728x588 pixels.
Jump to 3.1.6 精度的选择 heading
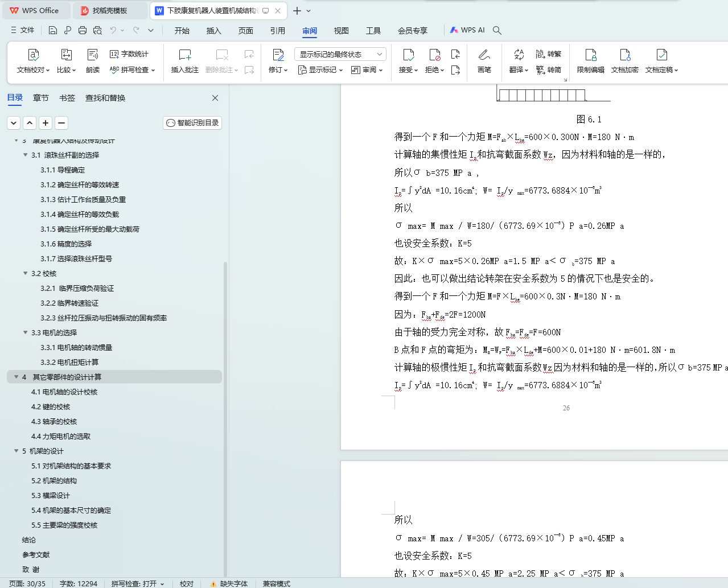[66, 244]
